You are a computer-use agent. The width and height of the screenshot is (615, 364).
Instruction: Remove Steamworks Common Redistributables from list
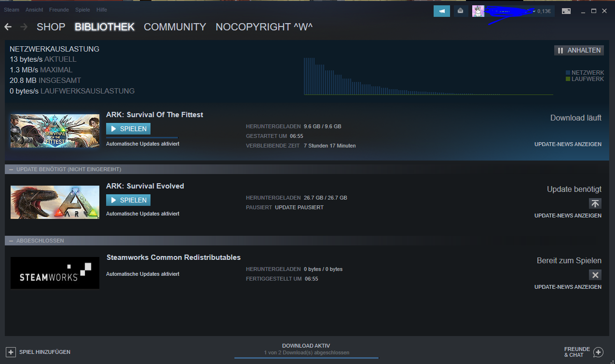click(595, 275)
